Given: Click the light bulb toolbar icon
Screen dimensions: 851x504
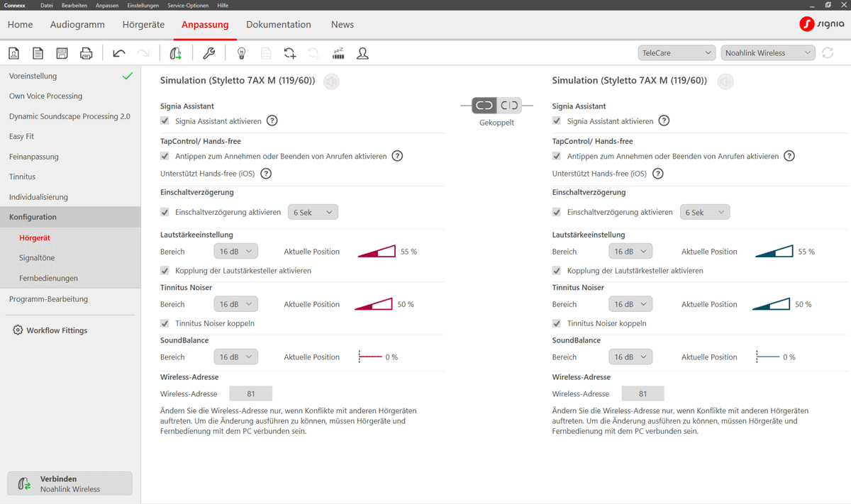Looking at the screenshot, I should pos(241,53).
